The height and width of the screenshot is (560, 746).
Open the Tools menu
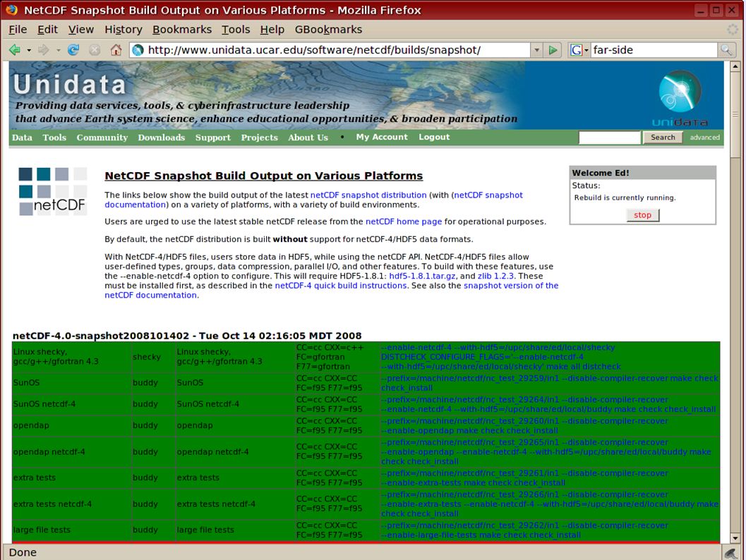(236, 30)
